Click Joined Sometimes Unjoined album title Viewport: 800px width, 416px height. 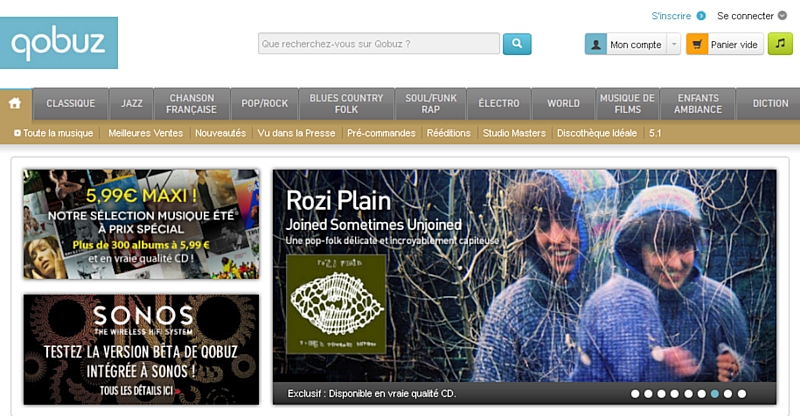[x=373, y=225]
